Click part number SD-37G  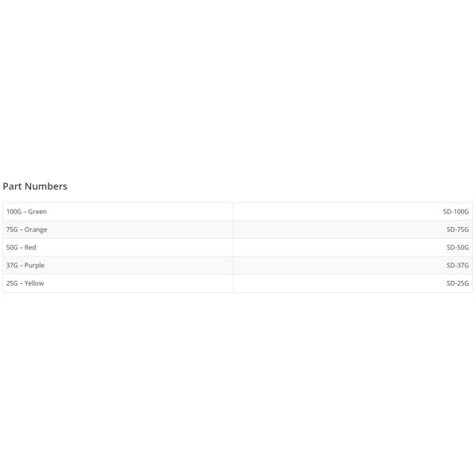click(x=457, y=266)
